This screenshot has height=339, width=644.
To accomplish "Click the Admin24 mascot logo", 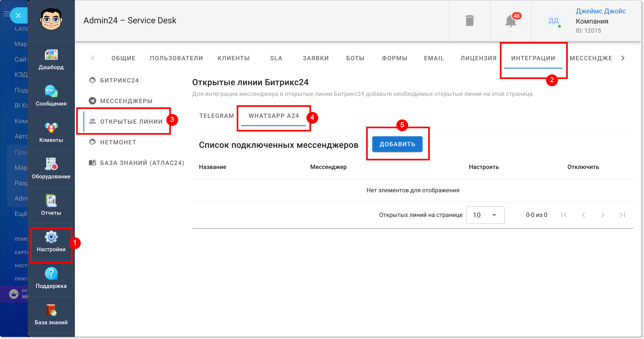I will 51,19.
